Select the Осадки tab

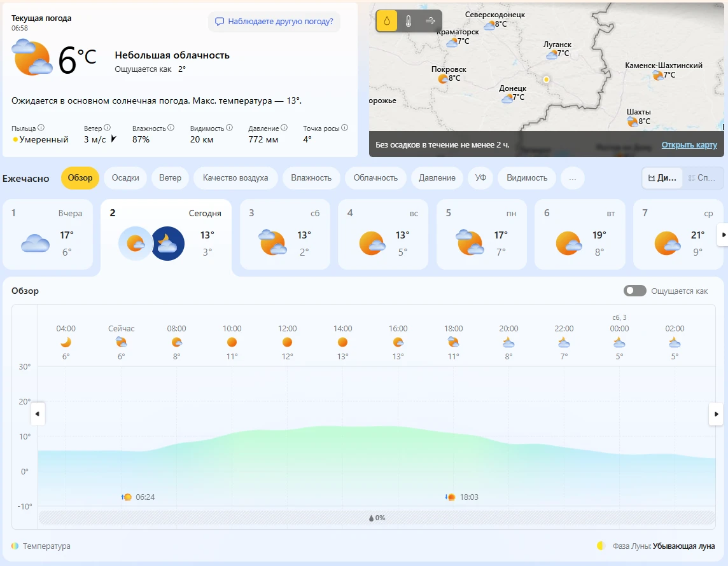pos(125,178)
